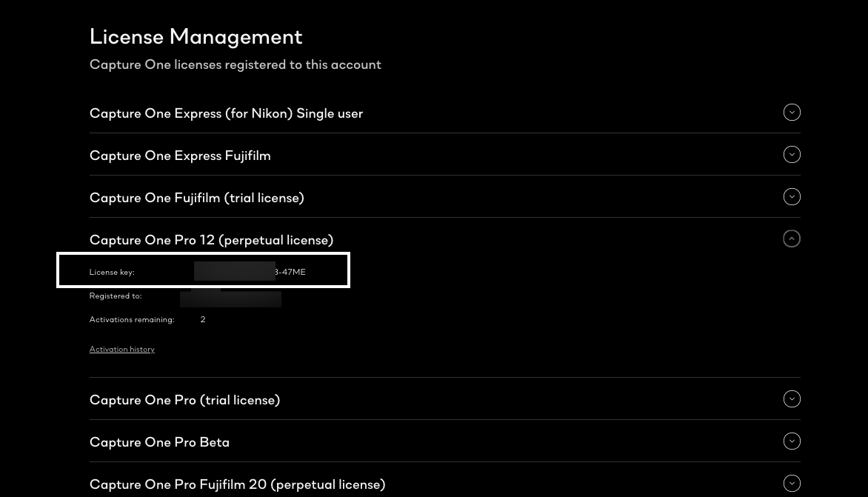Click Capture One Express (for Nikon) Single user title
Image resolution: width=868 pixels, height=497 pixels.
tap(226, 113)
